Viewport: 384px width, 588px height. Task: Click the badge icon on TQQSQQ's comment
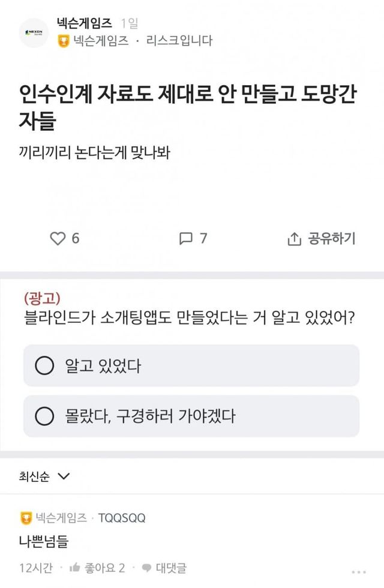(26, 518)
